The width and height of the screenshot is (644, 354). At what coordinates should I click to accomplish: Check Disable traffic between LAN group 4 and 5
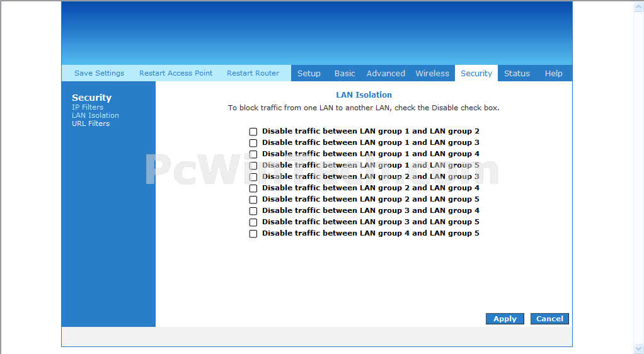tap(253, 234)
